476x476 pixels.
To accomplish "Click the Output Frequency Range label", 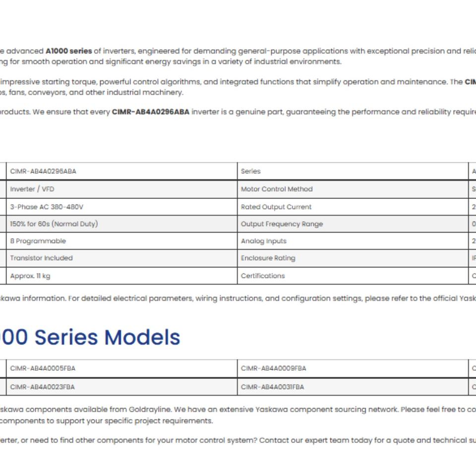I will tap(282, 224).
